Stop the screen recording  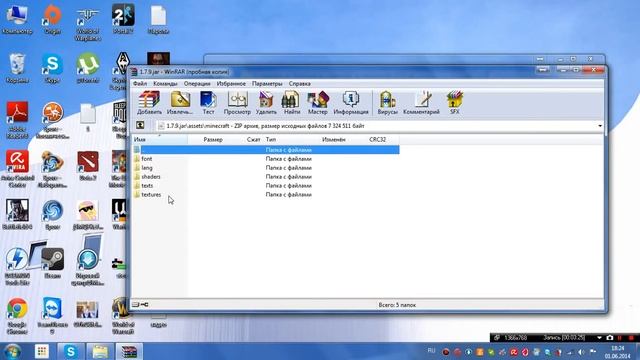[x=631, y=338]
